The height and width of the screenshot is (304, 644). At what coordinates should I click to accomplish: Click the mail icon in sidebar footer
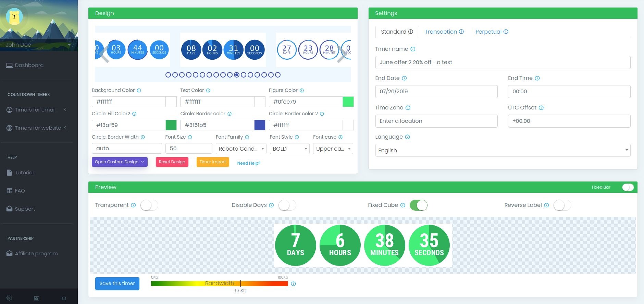tap(37, 298)
